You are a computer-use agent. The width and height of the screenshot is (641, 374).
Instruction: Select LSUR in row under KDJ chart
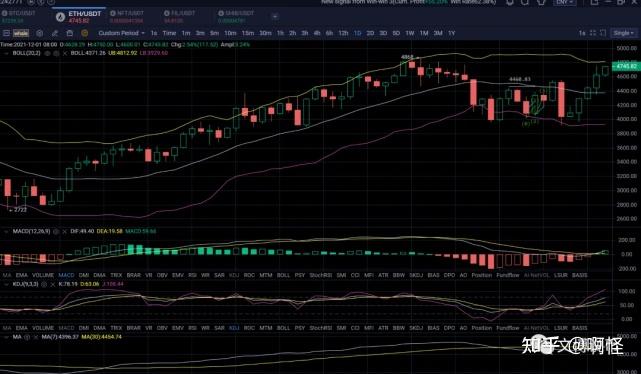coord(561,328)
